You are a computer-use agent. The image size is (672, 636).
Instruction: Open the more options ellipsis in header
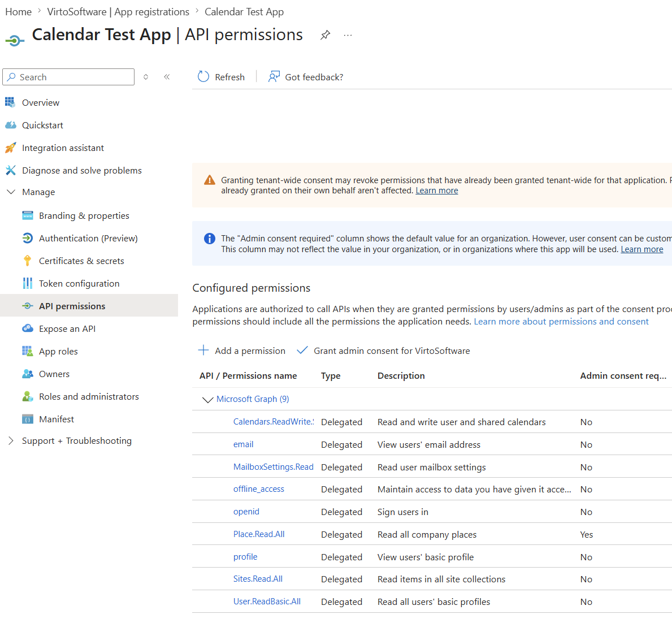[348, 35]
